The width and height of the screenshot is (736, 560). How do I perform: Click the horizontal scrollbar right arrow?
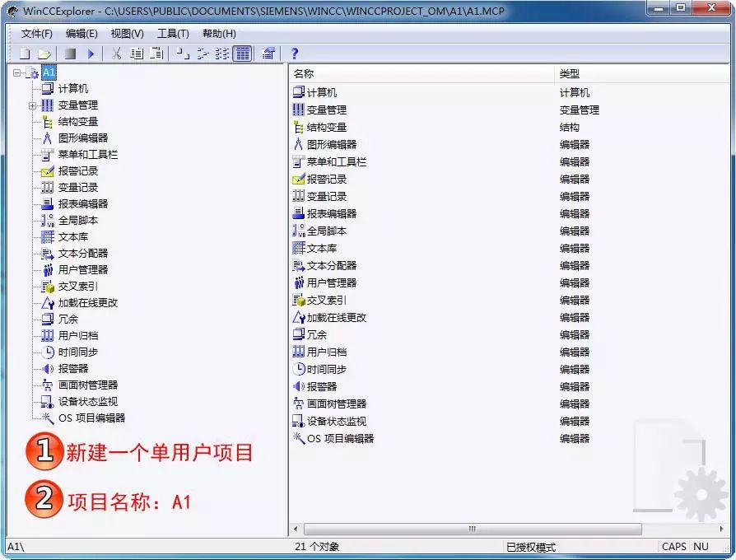[x=721, y=529]
